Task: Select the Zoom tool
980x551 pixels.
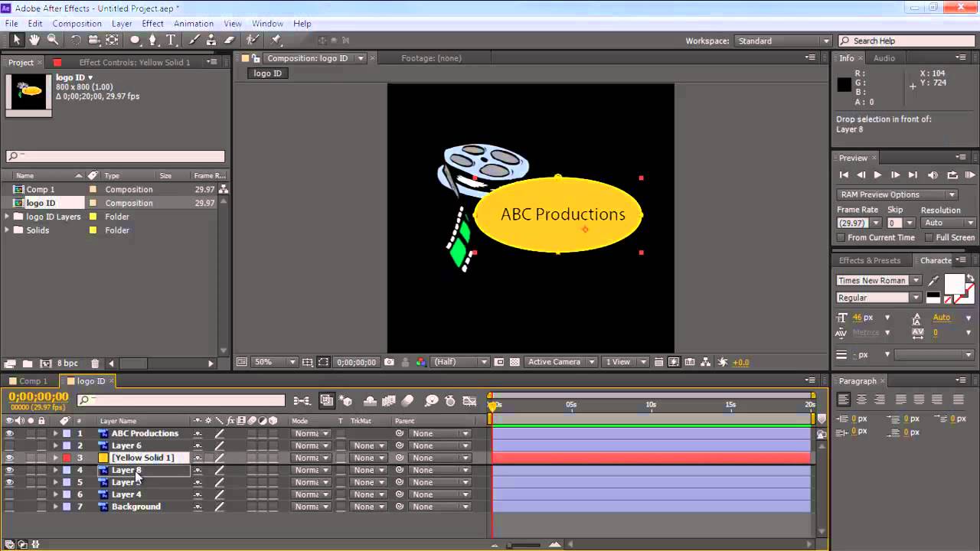Action: tap(53, 41)
